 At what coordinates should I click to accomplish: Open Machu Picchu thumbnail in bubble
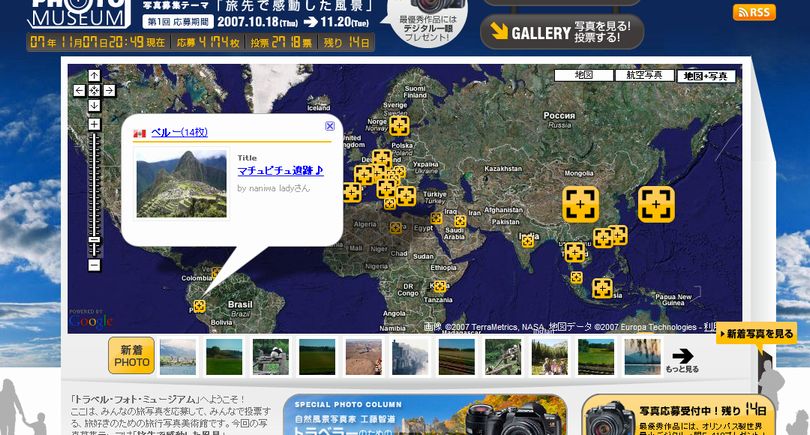pyautogui.click(x=181, y=183)
